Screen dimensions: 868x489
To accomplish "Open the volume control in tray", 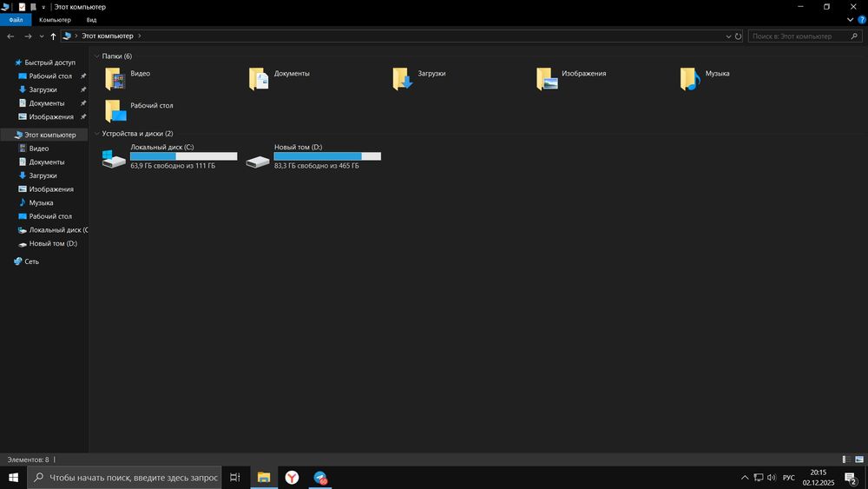I will click(x=772, y=478).
